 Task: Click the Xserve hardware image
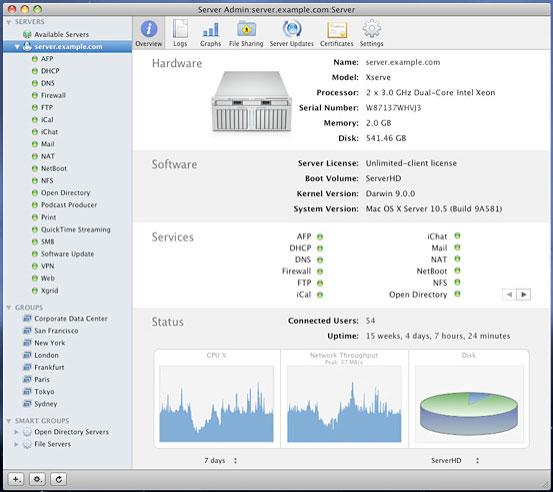[x=252, y=102]
